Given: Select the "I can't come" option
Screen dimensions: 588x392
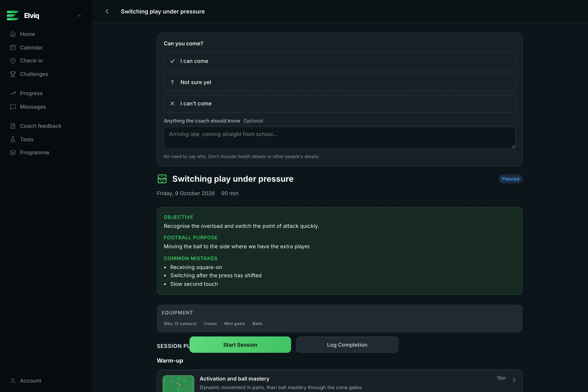Looking at the screenshot, I should coord(340,104).
